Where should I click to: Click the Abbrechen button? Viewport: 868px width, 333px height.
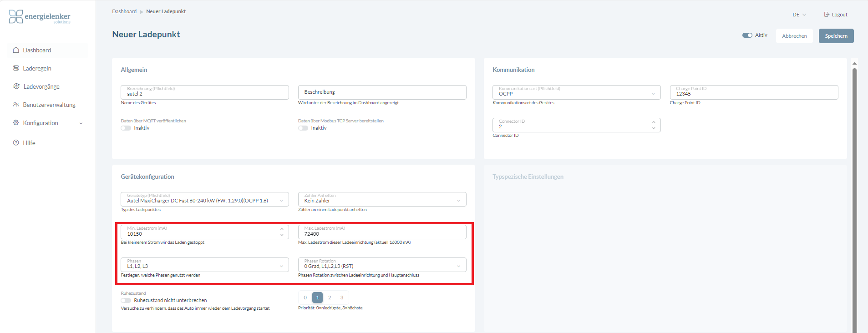[x=794, y=36]
